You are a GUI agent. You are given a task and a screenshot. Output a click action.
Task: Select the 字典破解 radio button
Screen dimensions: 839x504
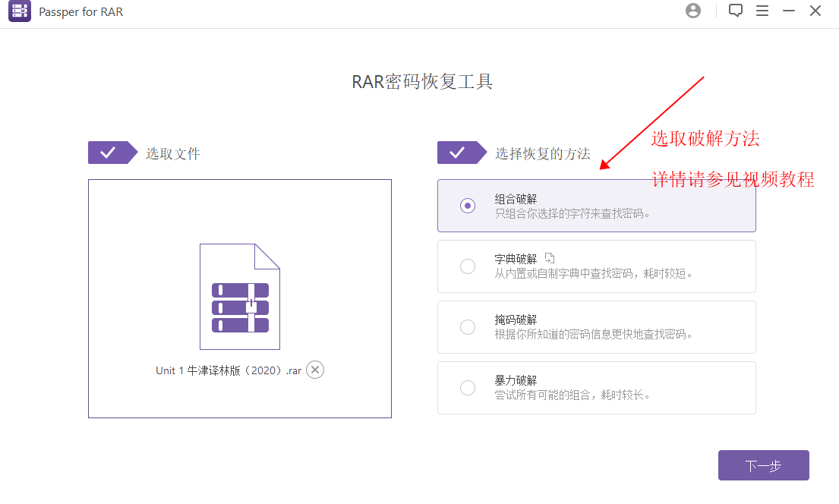(468, 266)
